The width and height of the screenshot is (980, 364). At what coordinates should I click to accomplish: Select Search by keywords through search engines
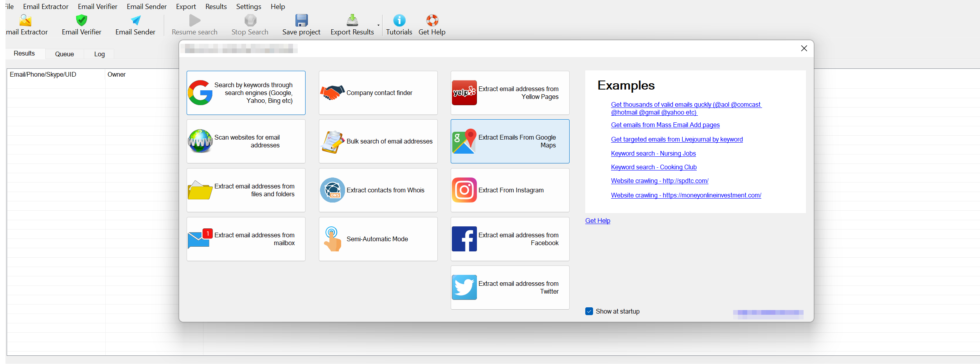click(246, 93)
